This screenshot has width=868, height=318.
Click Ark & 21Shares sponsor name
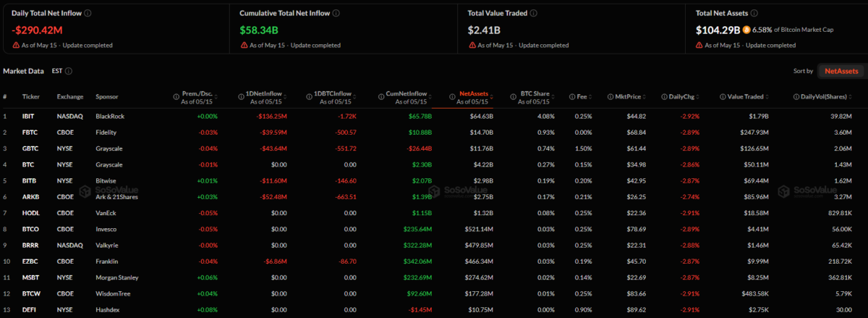(116, 196)
